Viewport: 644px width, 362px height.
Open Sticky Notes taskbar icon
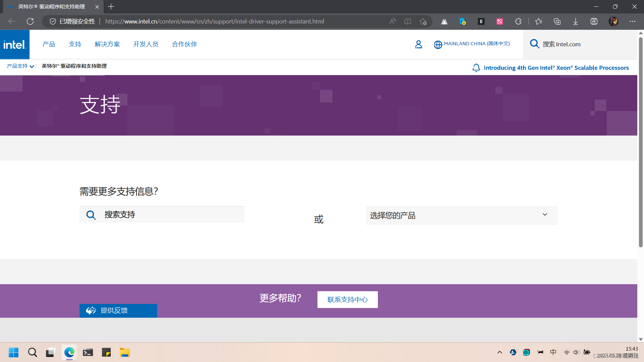(106, 353)
